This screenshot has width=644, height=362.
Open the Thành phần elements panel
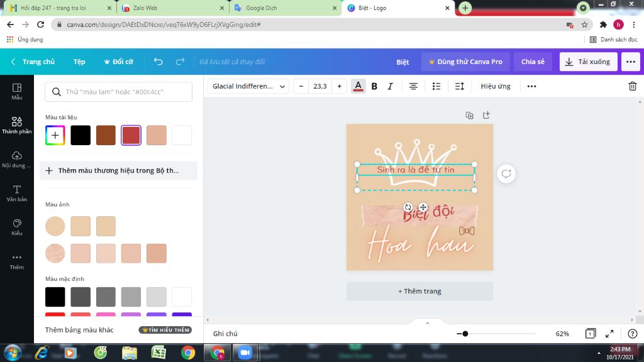click(x=17, y=125)
